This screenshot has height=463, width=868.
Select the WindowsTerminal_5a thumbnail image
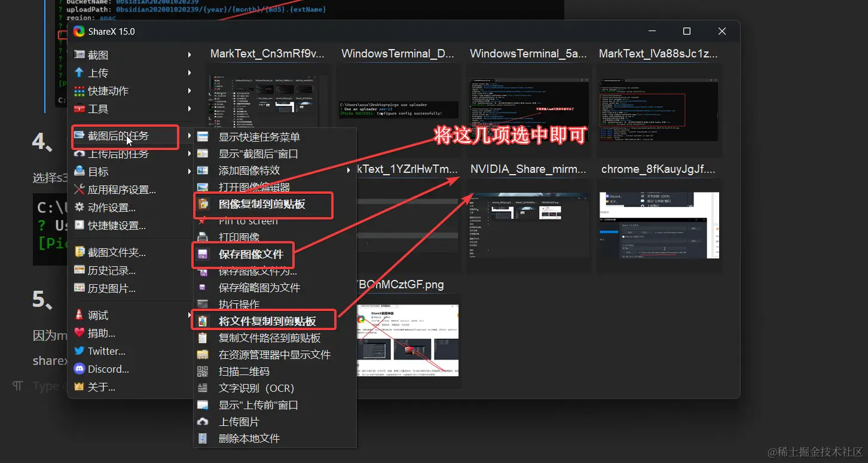point(528,111)
